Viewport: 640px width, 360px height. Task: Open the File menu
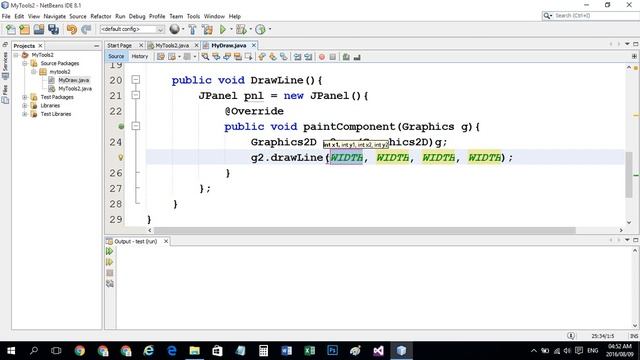click(x=6, y=16)
